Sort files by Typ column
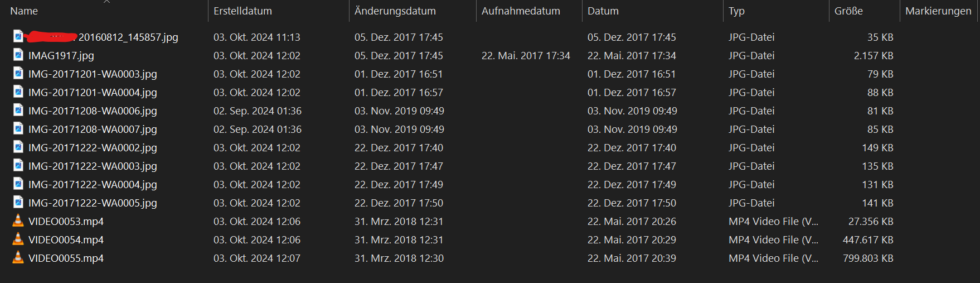Screen dimensions: 980x283 (736, 11)
